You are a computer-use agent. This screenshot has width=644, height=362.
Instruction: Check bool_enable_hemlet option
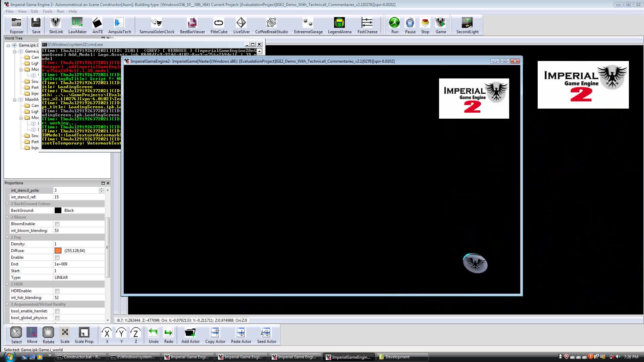pos(57,311)
